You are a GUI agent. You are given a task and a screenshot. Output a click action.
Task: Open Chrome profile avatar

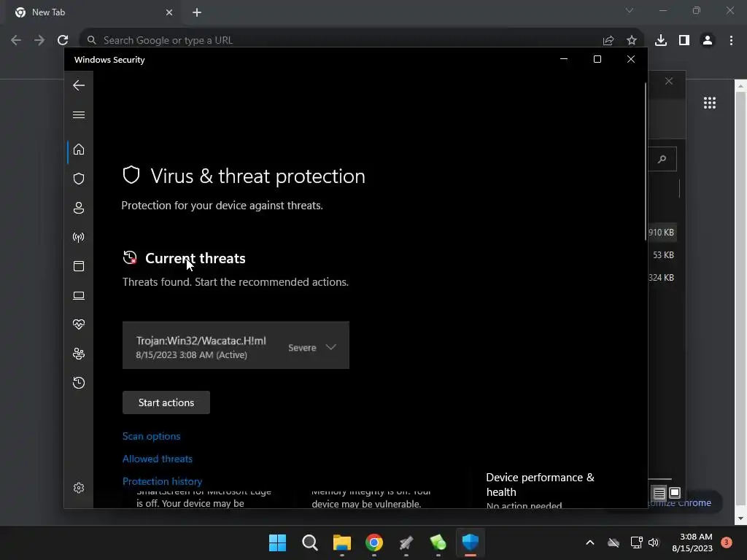(708, 41)
